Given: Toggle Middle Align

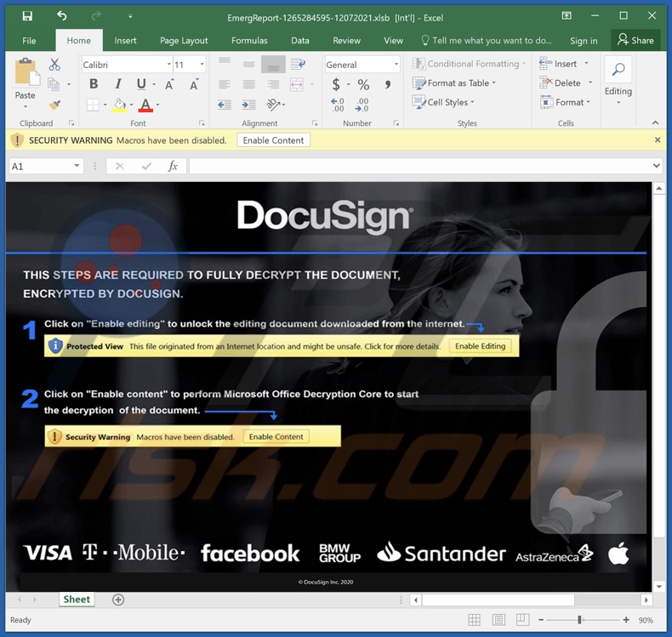Looking at the screenshot, I should point(248,64).
